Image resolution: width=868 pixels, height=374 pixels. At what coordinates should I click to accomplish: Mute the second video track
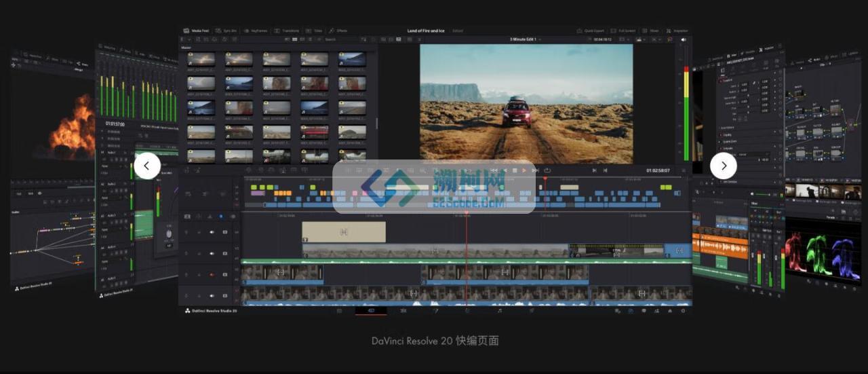(x=212, y=253)
